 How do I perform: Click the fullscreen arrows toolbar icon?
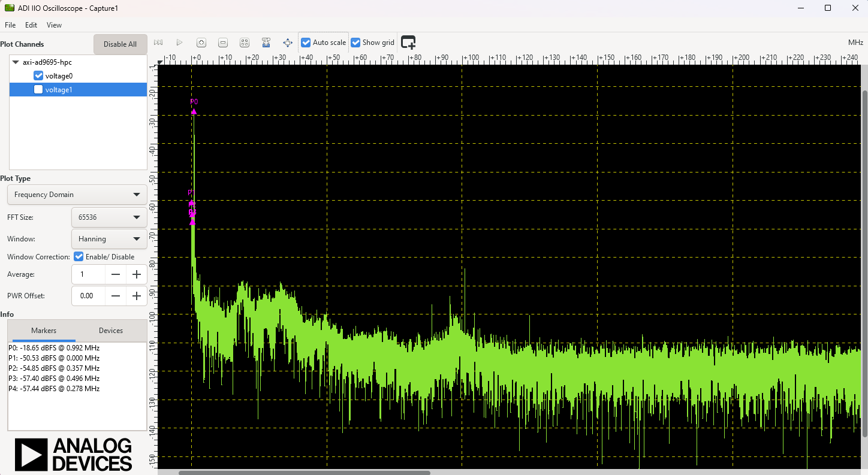point(288,43)
